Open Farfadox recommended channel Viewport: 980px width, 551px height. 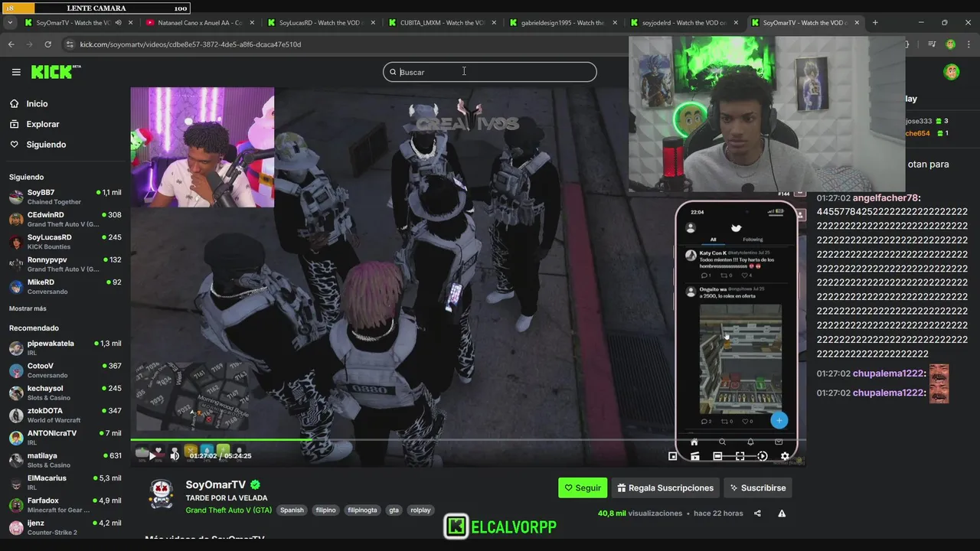coord(65,505)
